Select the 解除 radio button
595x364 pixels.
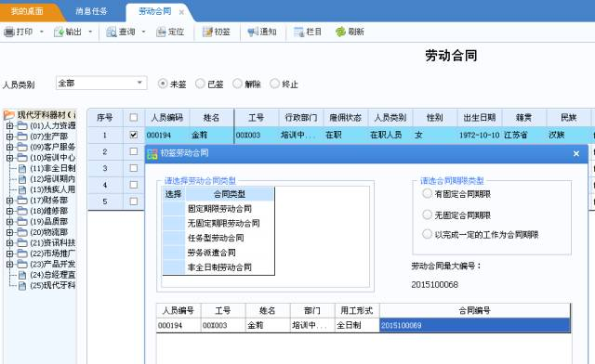tap(237, 84)
